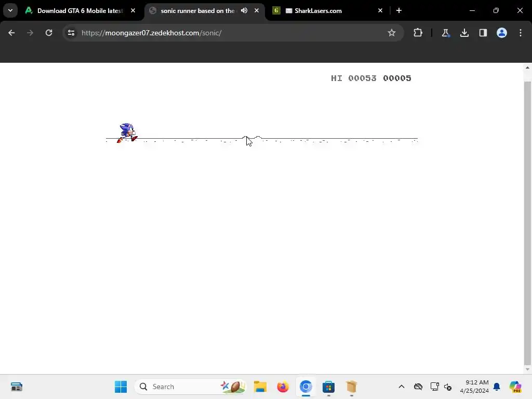Image resolution: width=532 pixels, height=399 pixels.
Task: Open the Chrome three-dot menu
Action: [521, 33]
